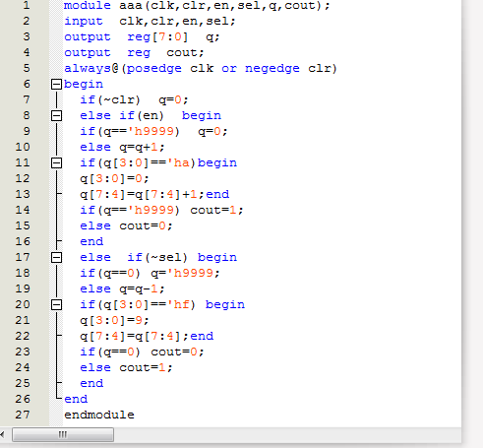The width and height of the screenshot is (483, 448).
Task: Collapse the if(q[3:0]=='hf) fold marker
Action: 56,305
